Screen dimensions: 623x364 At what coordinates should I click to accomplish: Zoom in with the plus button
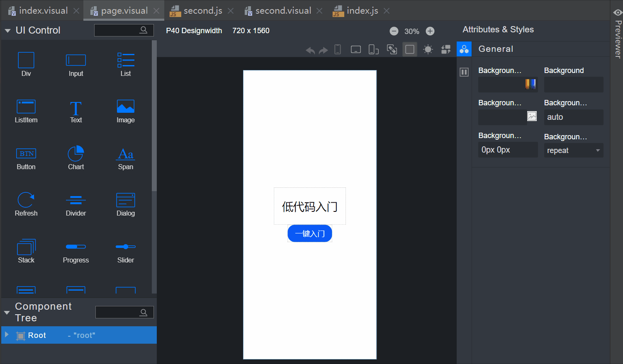430,31
